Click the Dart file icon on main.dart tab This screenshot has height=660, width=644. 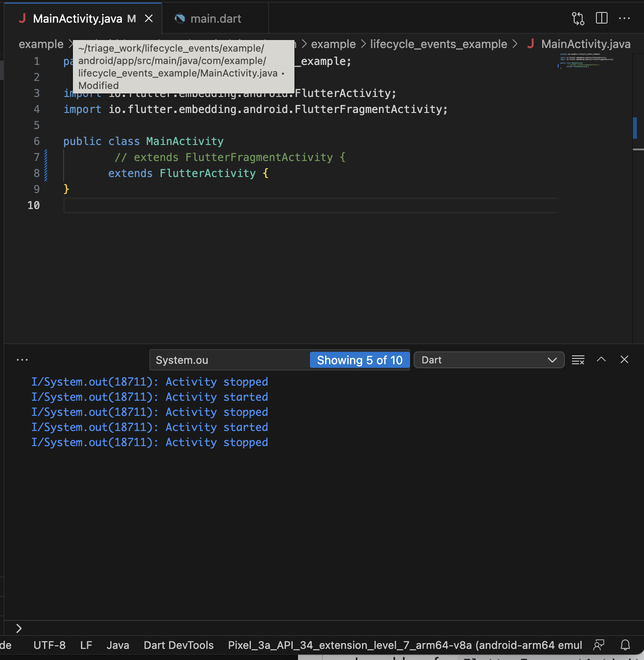pyautogui.click(x=180, y=19)
